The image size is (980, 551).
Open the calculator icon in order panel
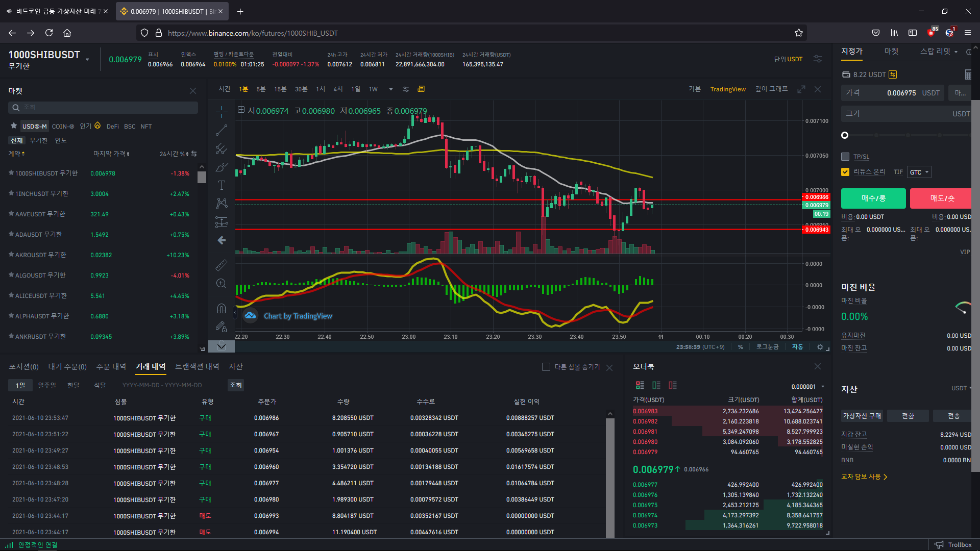tap(968, 74)
